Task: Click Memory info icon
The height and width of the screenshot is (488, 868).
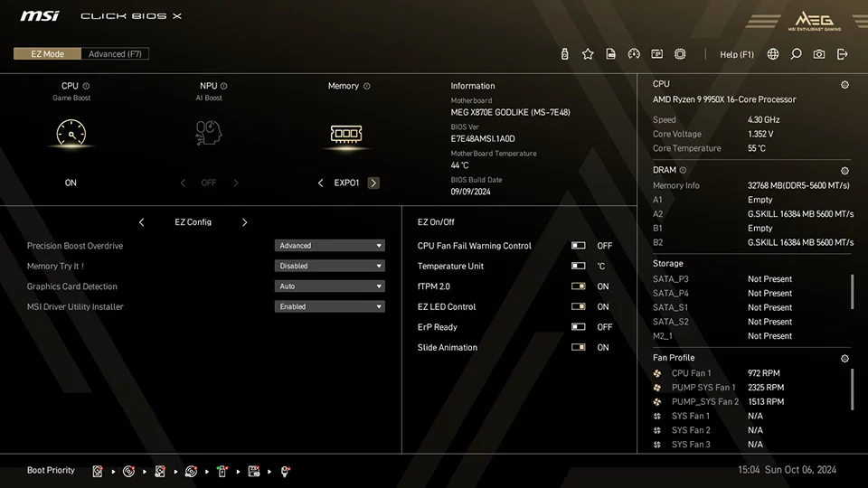Action: 366,86
